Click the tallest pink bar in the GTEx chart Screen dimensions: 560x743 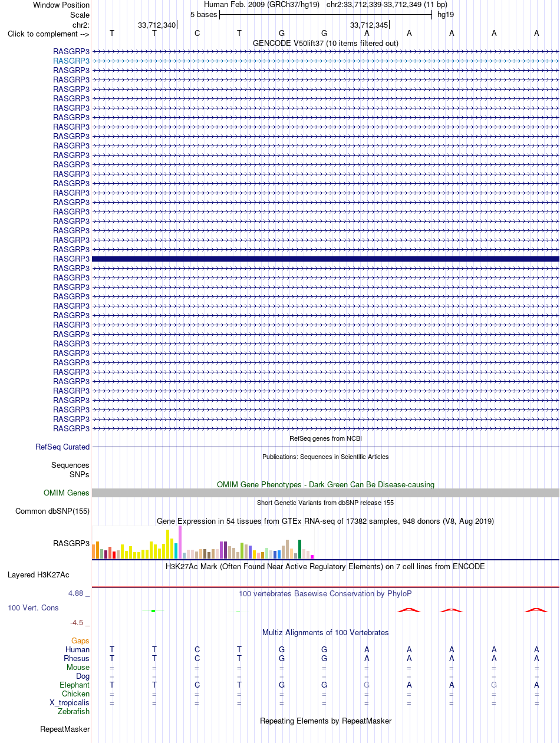180,542
